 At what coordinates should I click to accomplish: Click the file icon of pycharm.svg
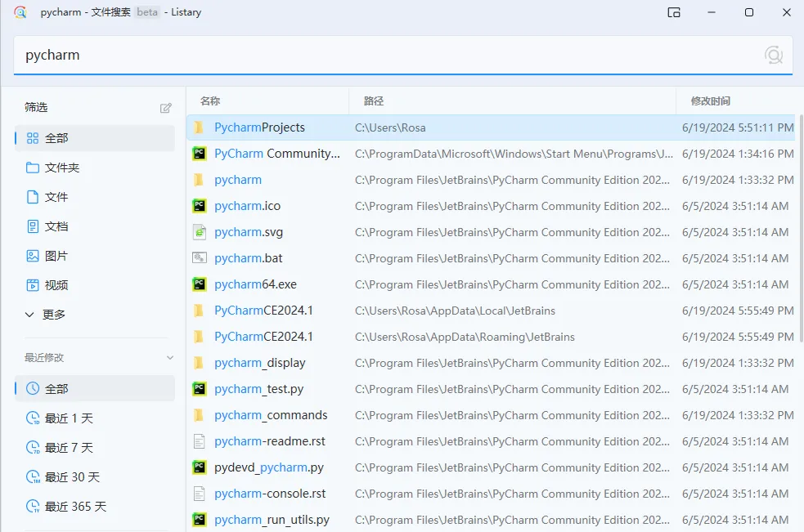(199, 231)
